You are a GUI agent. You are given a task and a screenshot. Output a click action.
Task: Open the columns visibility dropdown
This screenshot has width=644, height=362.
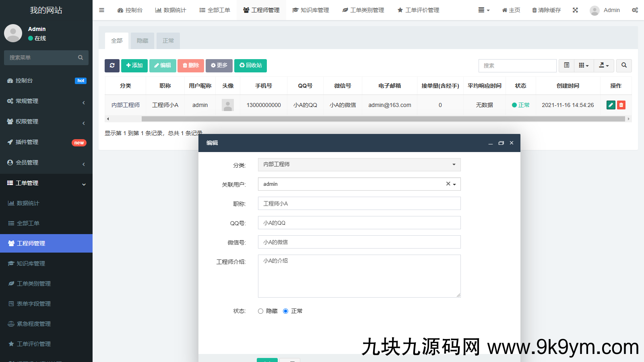pos(584,66)
